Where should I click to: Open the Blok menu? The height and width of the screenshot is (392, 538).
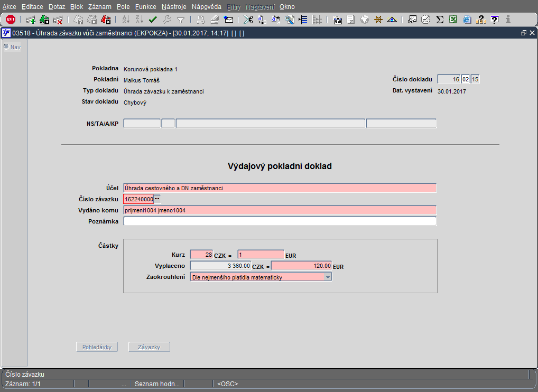(x=77, y=6)
